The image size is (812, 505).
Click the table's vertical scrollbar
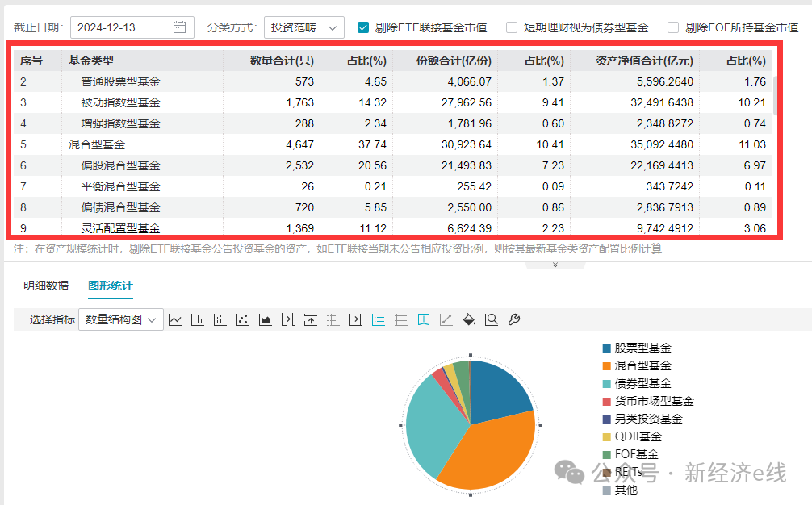click(x=776, y=97)
